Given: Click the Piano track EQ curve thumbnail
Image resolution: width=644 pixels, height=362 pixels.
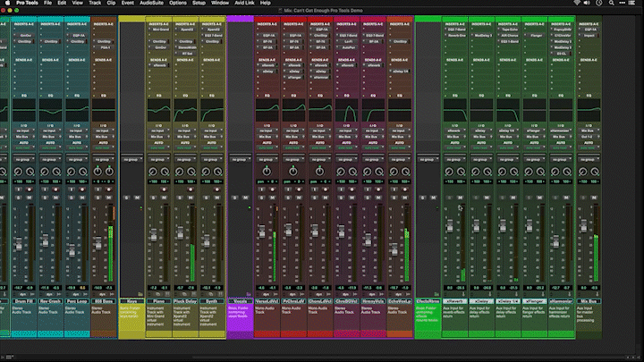Looking at the screenshot, I should pyautogui.click(x=158, y=111).
